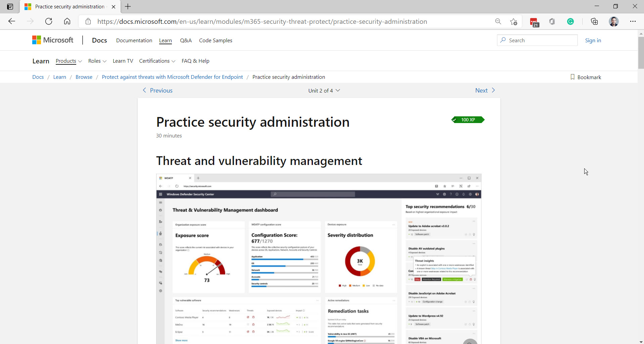Click the Show more link in vulnerable software
Image resolution: width=644 pixels, height=344 pixels.
(x=181, y=340)
